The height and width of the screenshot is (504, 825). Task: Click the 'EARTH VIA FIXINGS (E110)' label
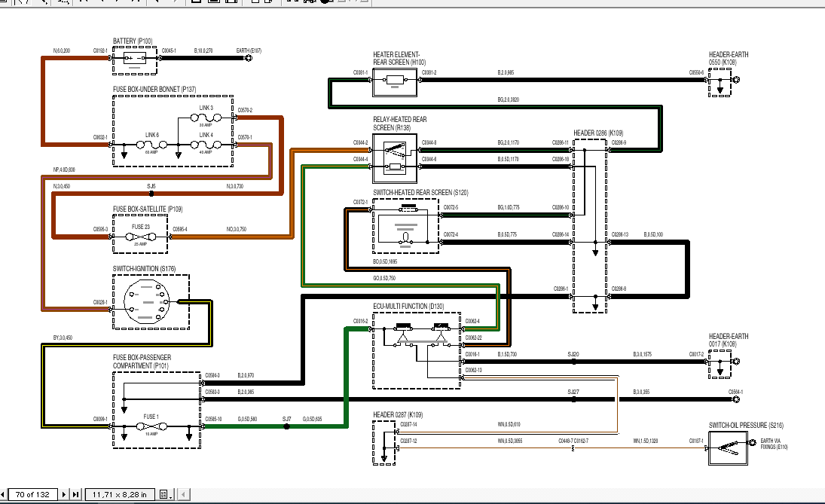tap(774, 444)
